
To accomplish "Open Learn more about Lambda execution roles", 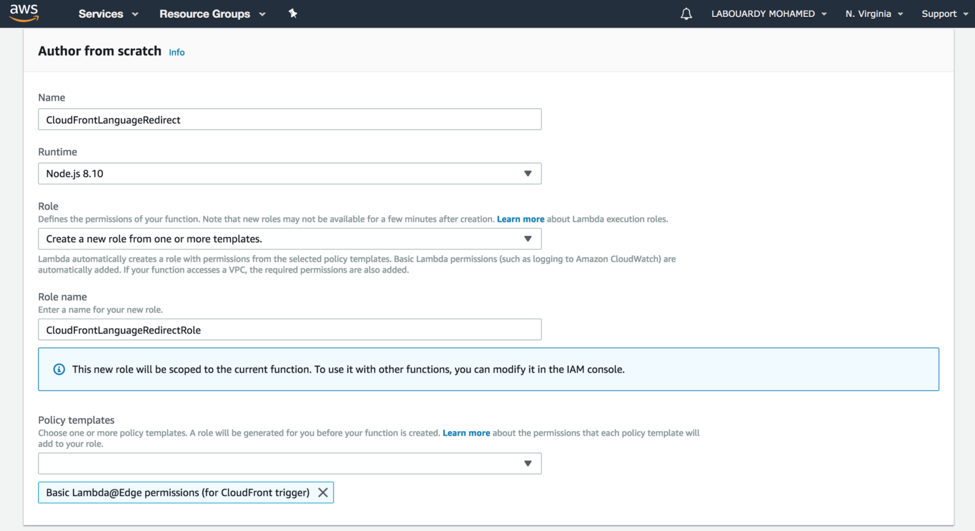I will (x=520, y=219).
